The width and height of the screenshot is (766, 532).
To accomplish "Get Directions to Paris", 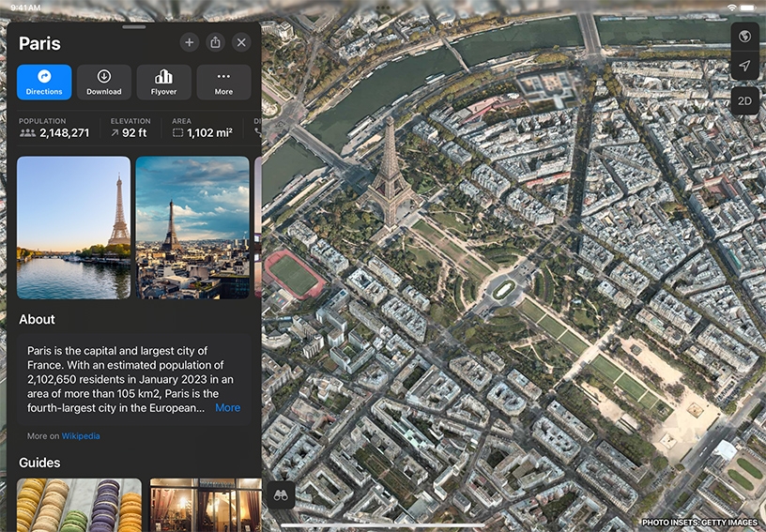I will [x=44, y=83].
